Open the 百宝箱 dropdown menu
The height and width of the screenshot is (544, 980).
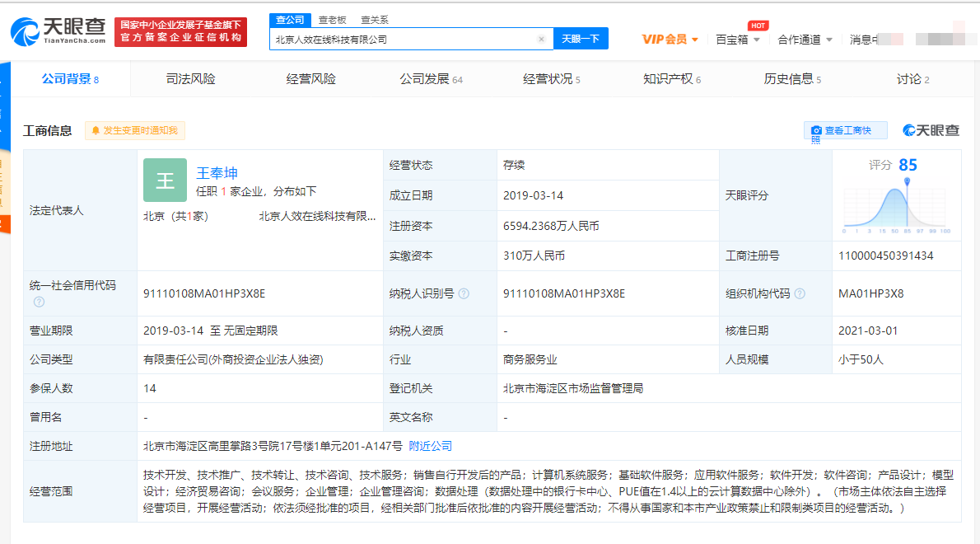tap(738, 40)
